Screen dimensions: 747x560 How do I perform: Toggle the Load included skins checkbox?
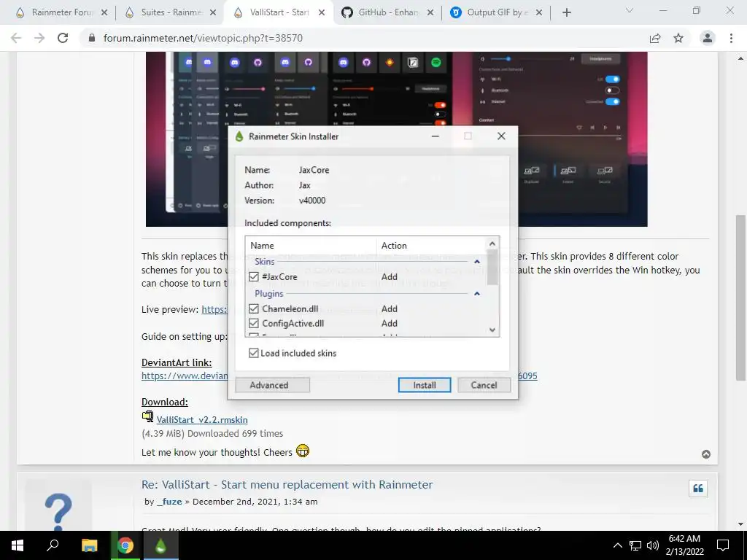(x=253, y=353)
